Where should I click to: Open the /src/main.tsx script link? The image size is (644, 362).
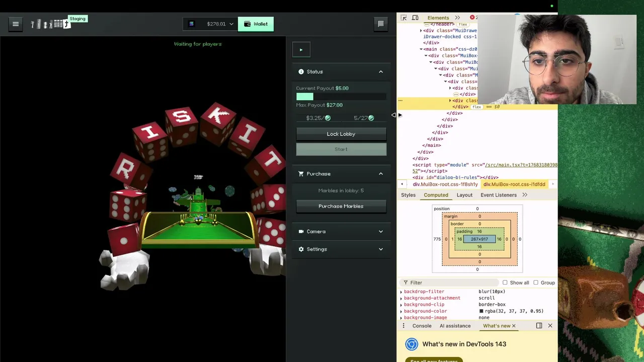(x=521, y=165)
